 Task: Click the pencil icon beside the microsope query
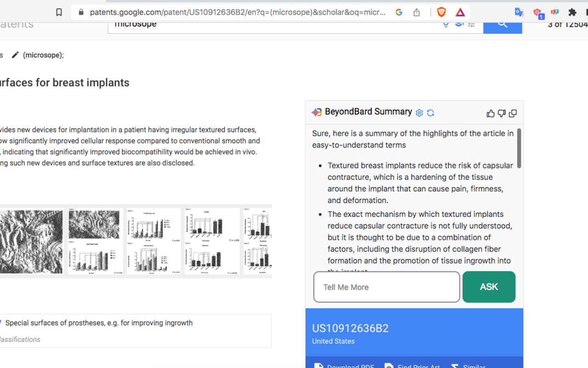tap(15, 55)
